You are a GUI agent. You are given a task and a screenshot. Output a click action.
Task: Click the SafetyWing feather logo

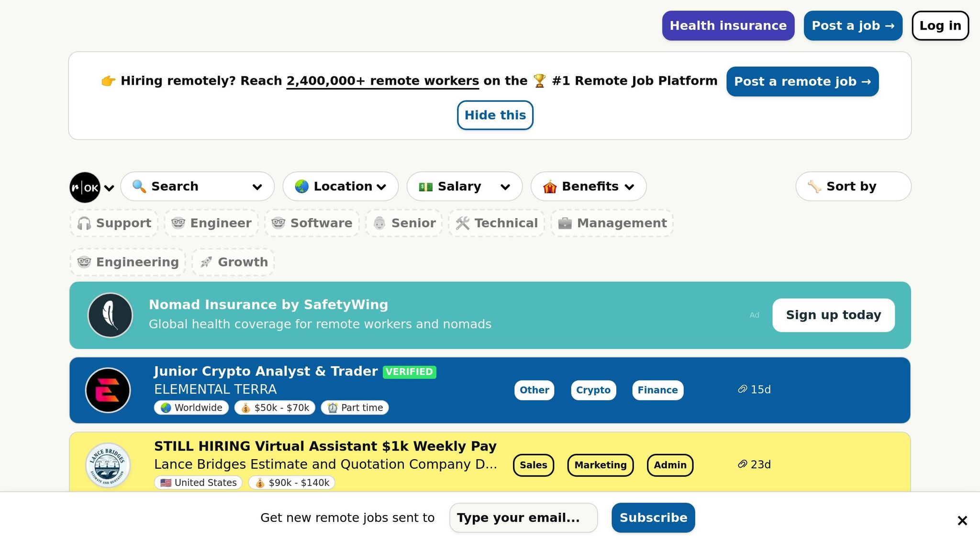tap(110, 315)
